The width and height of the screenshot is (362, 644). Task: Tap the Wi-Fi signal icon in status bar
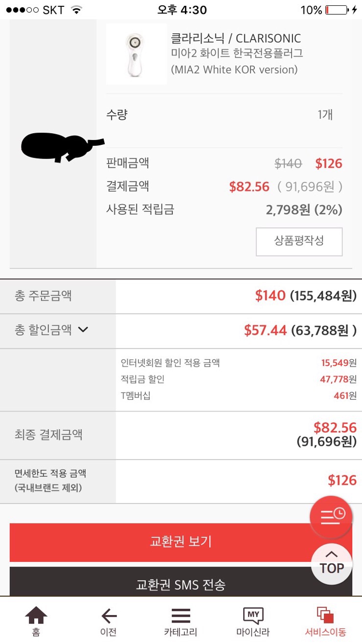(76, 10)
